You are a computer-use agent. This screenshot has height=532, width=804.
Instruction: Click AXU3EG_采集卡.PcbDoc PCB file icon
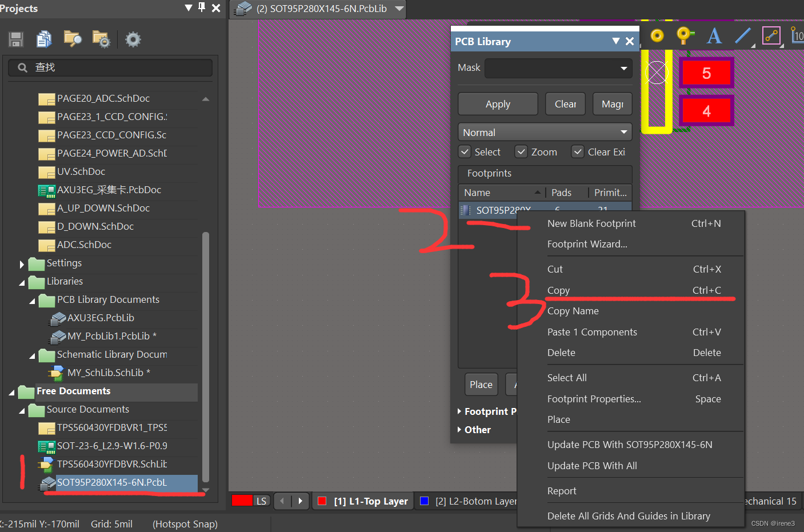tap(46, 190)
